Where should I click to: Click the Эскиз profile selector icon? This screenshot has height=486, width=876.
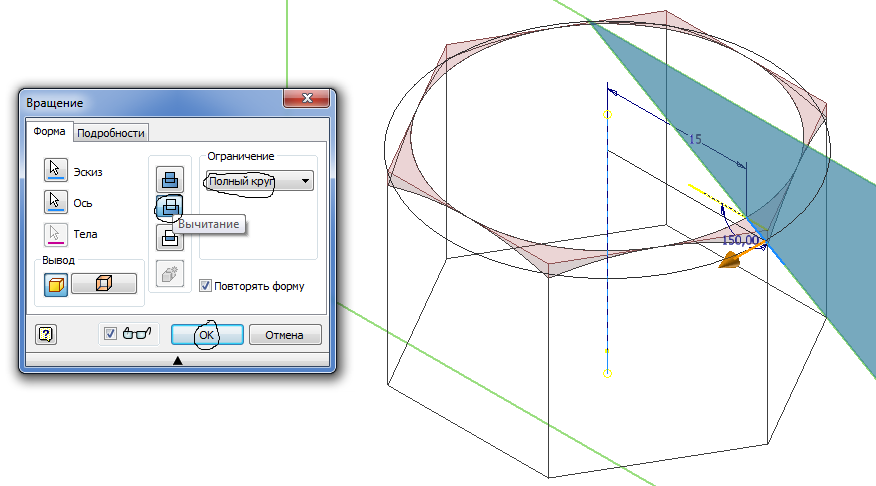point(56,171)
